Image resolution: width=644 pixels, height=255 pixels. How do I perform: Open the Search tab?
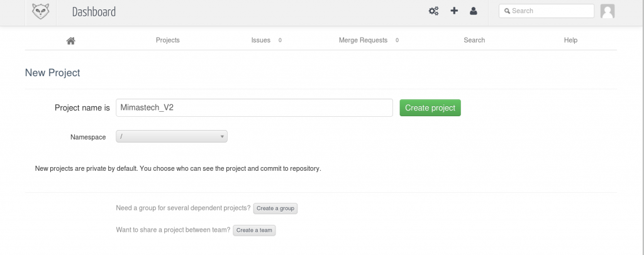coord(474,40)
